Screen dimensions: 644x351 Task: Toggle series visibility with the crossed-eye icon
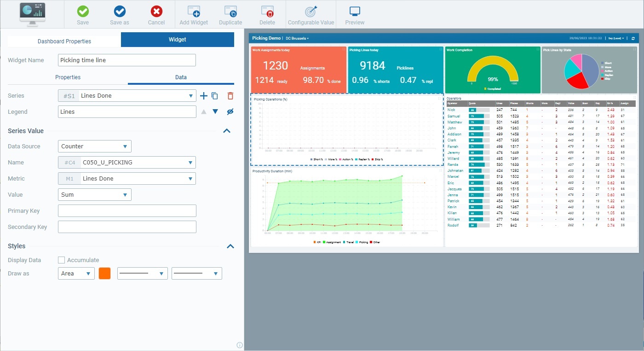(x=230, y=111)
